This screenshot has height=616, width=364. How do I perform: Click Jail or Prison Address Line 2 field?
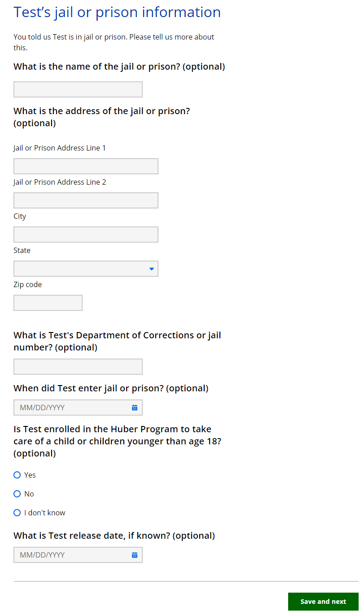click(x=86, y=200)
